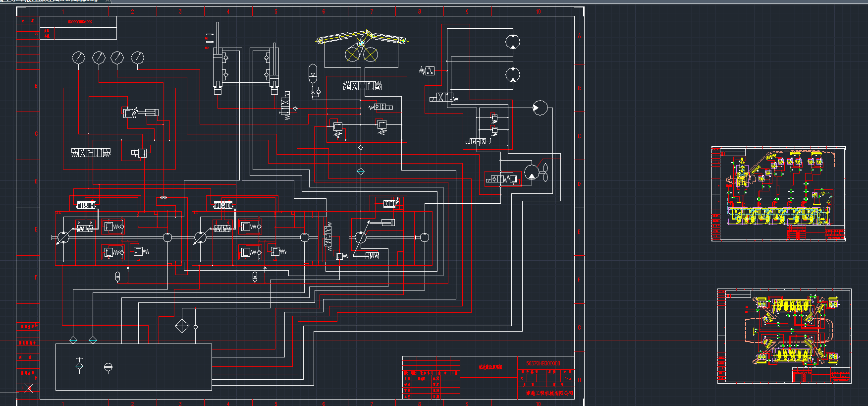Select the red drawing title text in the title block

[x=490, y=367]
